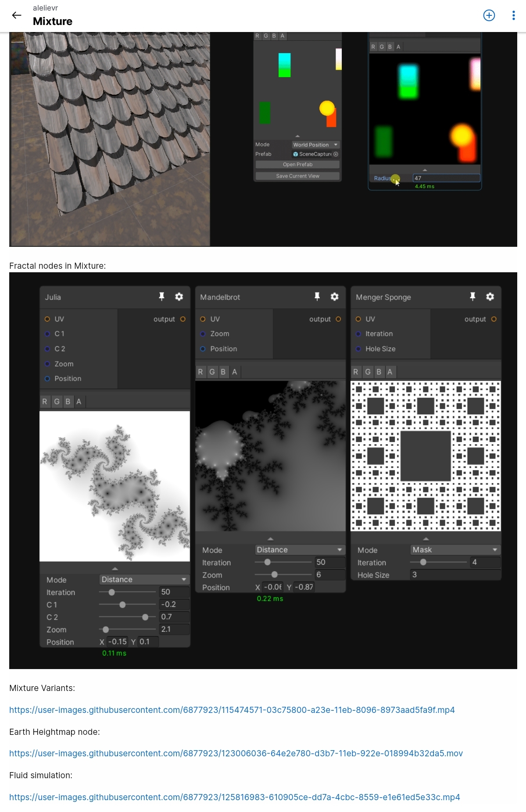Toggle B channel in Mandelbrot preview
Viewport: 526px width, 812px height.
pos(223,372)
